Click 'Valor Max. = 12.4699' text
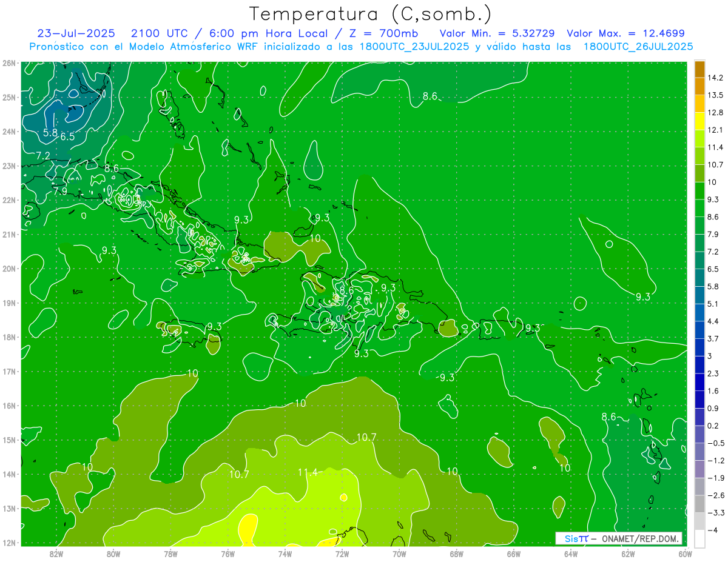Screen dimensions: 728x562 (x=625, y=33)
